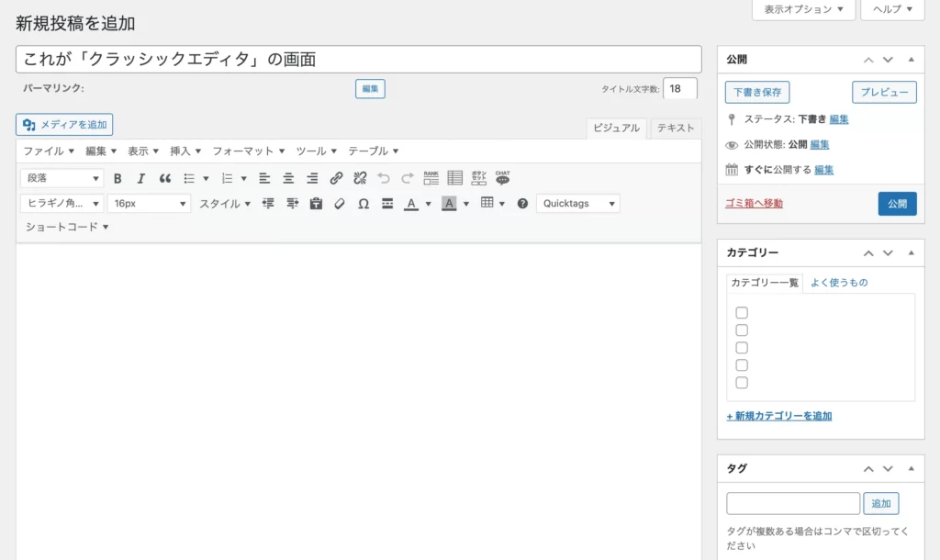Viewport: 940px width, 560px height.
Task: Open the テーブル menu
Action: [373, 151]
